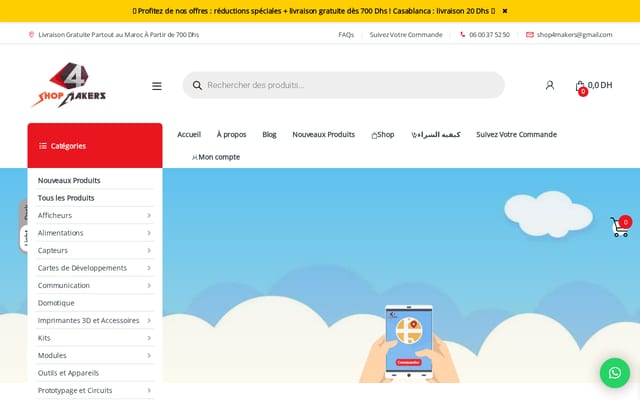
Task: Select Tous les Produits category
Action: (x=66, y=198)
